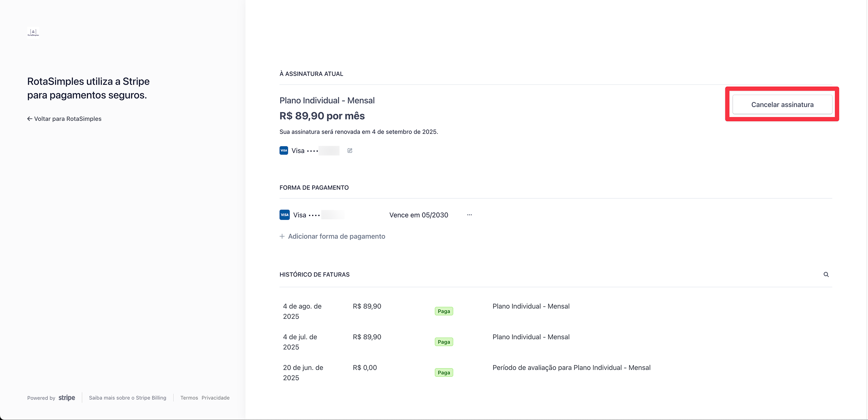Click the back arrow icon near Voltar
Viewport: 868px width, 420px height.
30,119
